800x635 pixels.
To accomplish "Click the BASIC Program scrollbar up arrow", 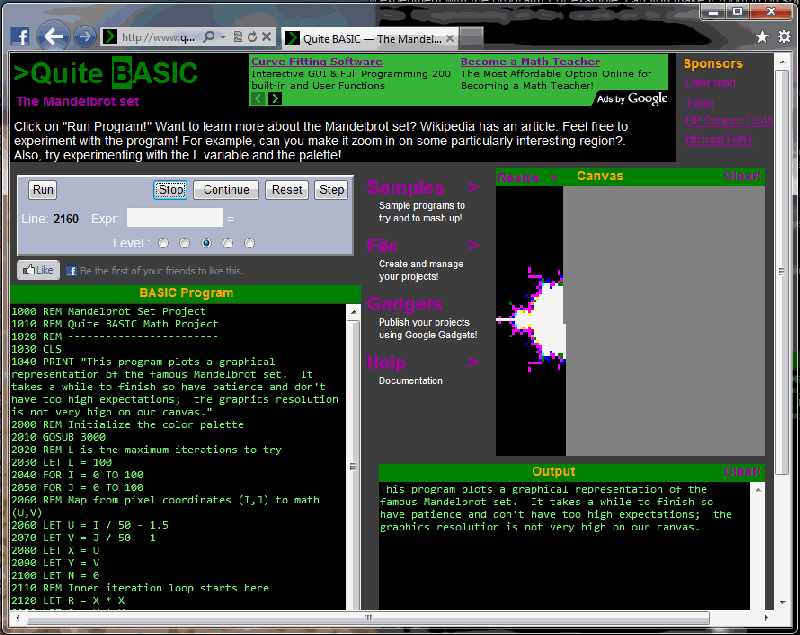I will click(353, 312).
